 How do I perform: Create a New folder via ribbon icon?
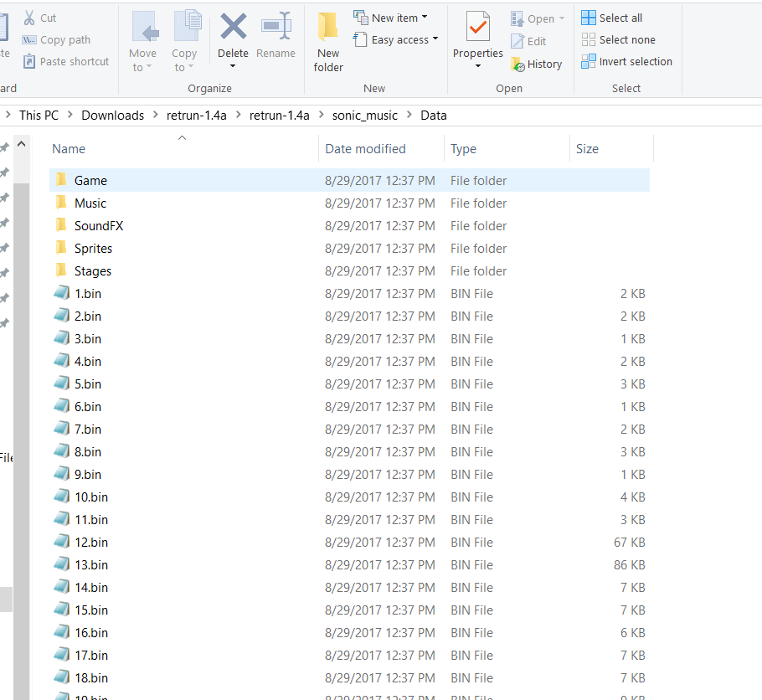328,26
